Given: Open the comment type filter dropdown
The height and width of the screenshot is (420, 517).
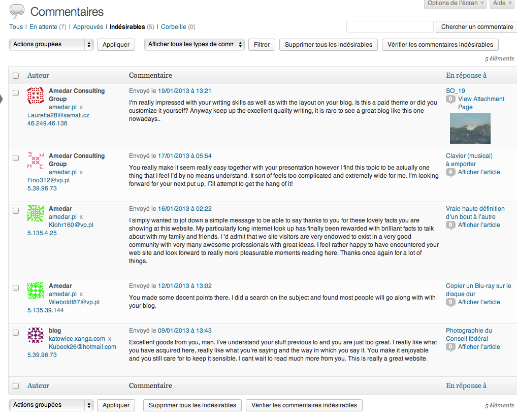Looking at the screenshot, I should (195, 45).
